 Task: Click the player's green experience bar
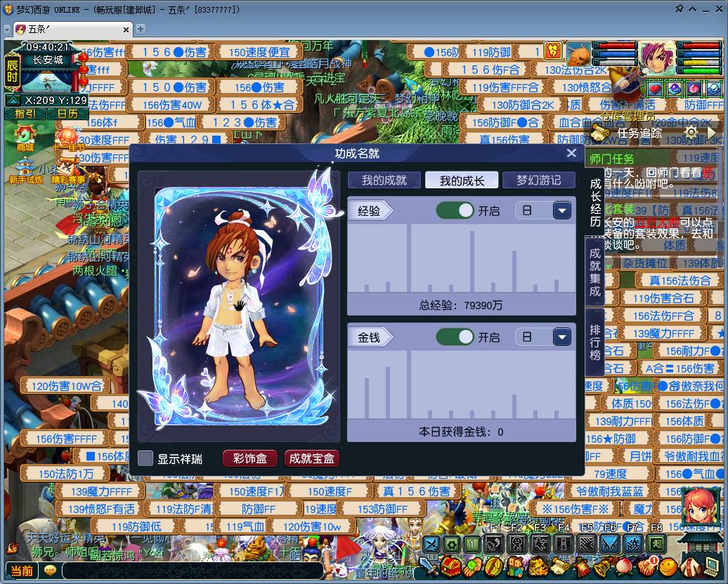point(700,71)
